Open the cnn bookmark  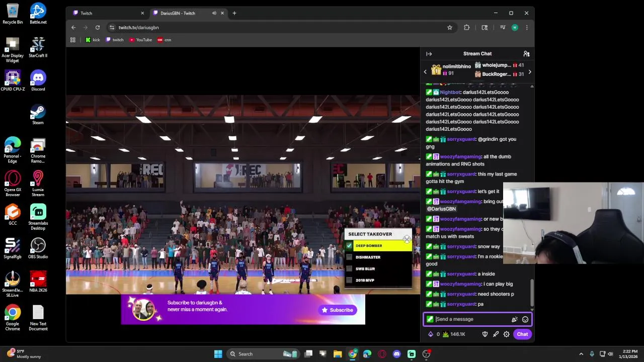click(165, 40)
